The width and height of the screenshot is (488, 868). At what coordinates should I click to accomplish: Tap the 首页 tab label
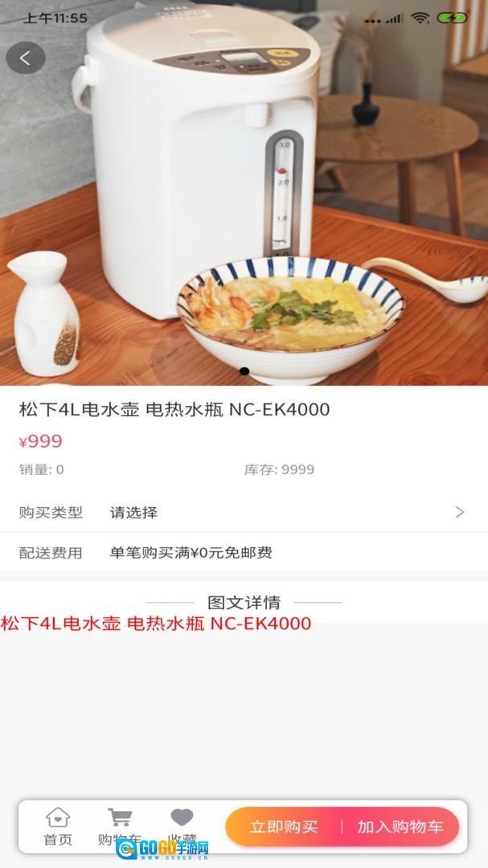click(x=58, y=839)
